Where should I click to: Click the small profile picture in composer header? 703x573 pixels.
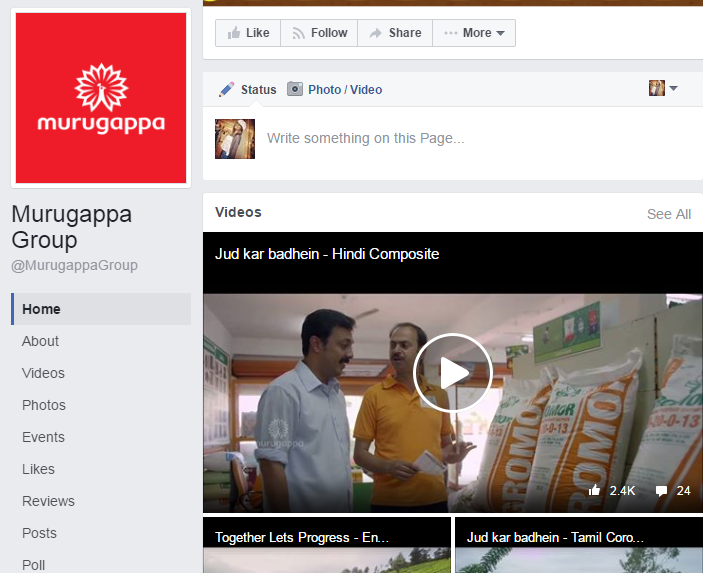click(657, 88)
